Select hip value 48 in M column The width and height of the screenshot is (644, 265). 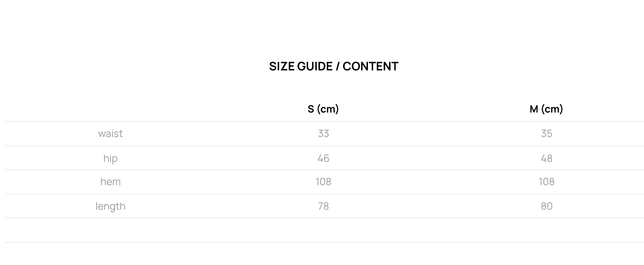[546, 158]
